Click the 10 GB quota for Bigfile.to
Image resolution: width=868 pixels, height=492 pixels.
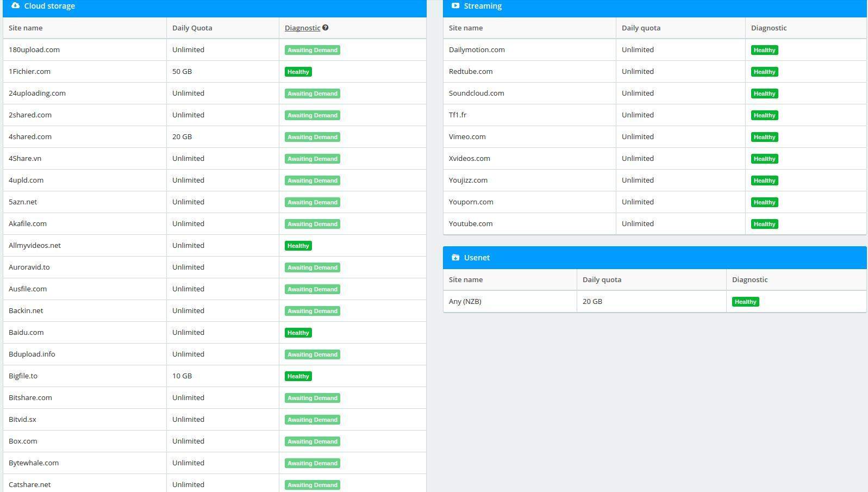[x=182, y=376]
